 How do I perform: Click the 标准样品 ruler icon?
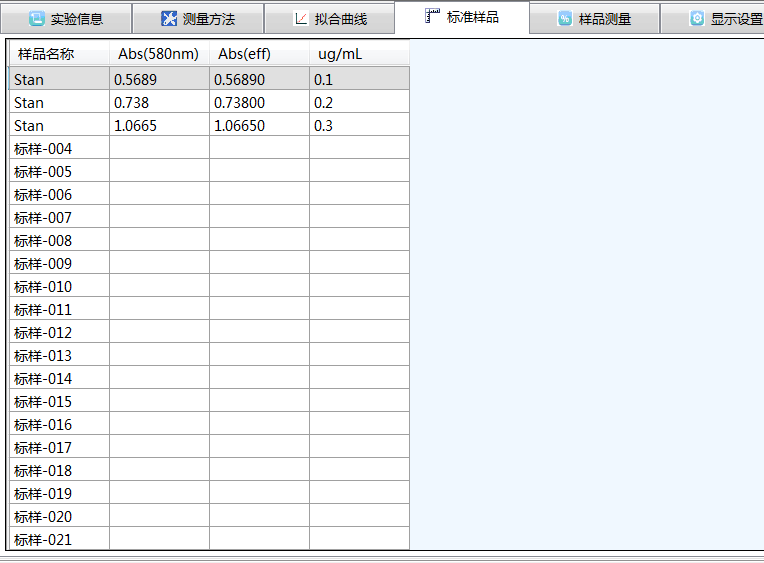(432, 16)
